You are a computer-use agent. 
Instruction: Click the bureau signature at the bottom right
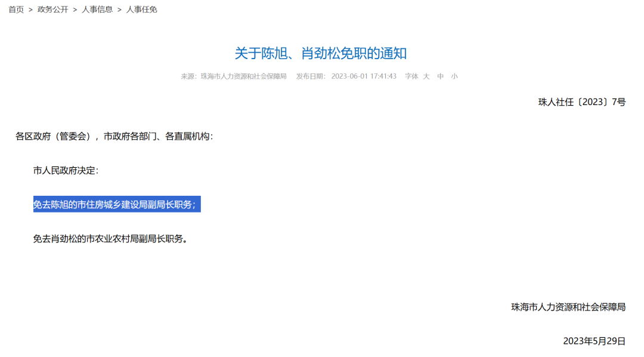click(x=568, y=307)
